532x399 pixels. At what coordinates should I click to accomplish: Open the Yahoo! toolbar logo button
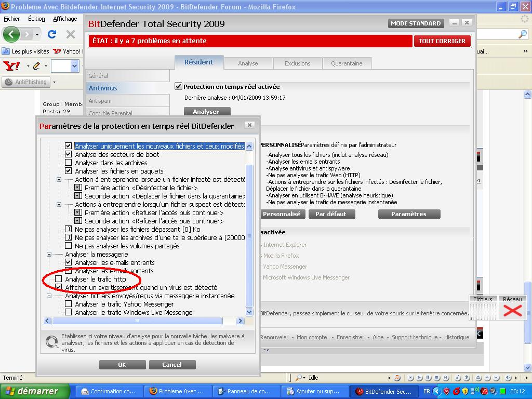pos(11,66)
